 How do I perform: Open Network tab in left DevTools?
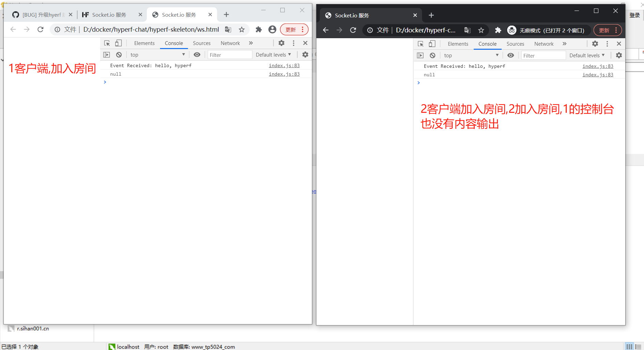click(x=230, y=43)
